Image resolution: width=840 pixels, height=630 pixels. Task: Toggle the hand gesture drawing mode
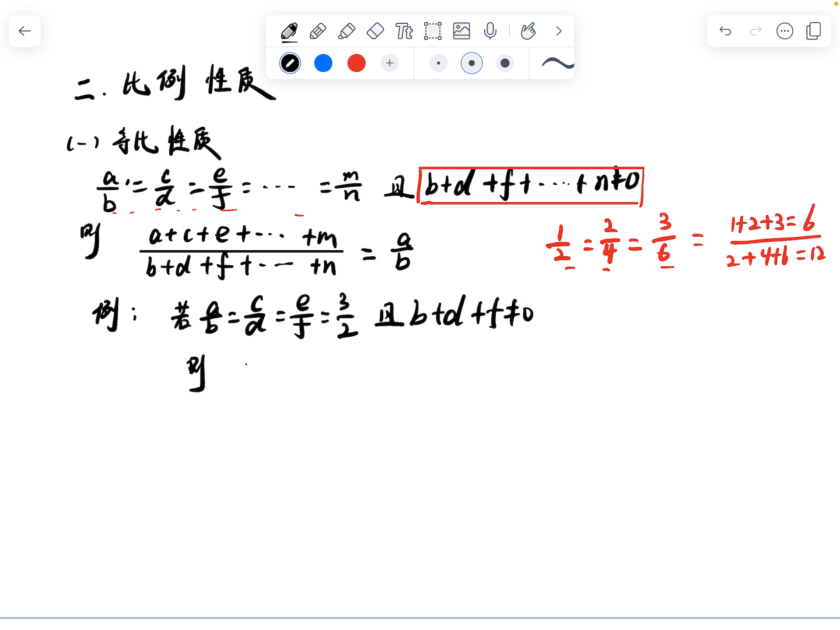(x=528, y=31)
